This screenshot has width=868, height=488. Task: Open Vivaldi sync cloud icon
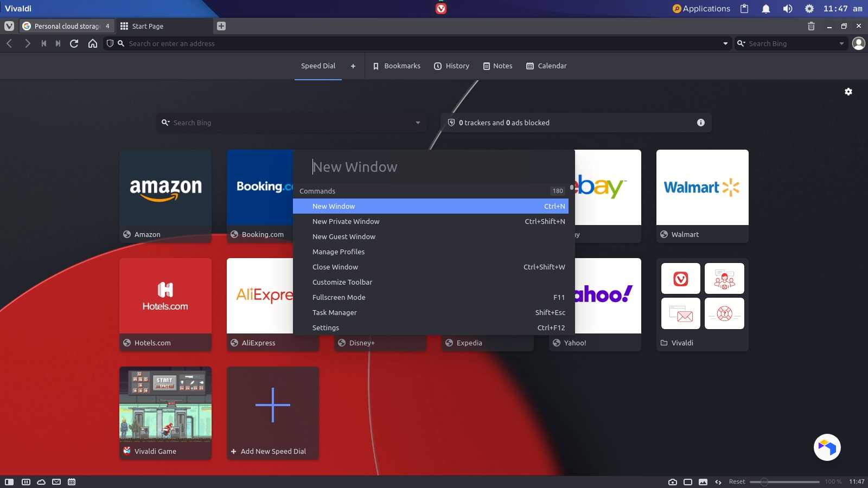[41, 482]
